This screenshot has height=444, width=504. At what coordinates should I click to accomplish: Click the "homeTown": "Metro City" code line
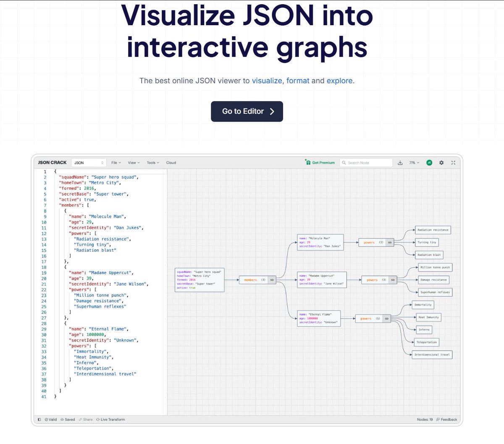coord(90,183)
